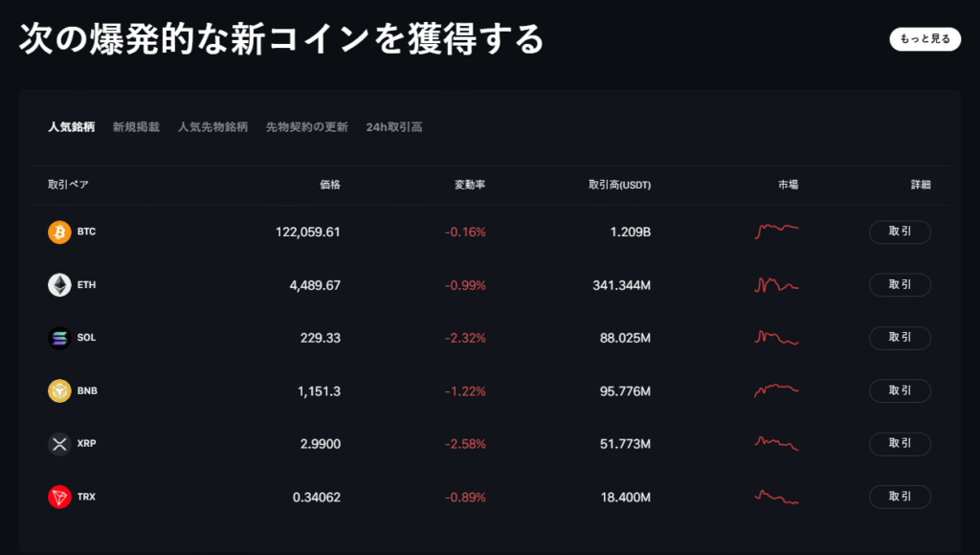
Task: Click 取引 for Ethereum
Action: pos(900,284)
